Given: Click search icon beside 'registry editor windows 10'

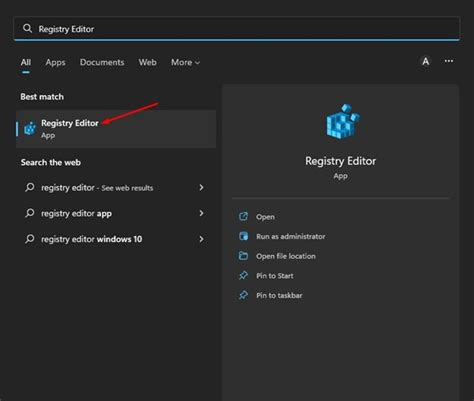Looking at the screenshot, I should (x=30, y=239).
